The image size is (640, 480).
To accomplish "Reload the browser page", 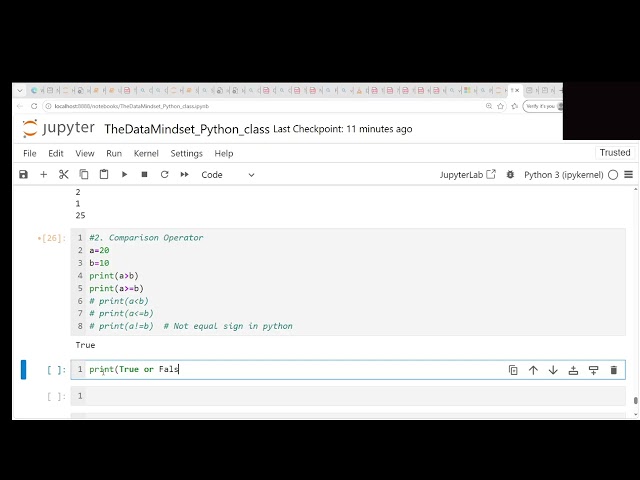I will (x=34, y=106).
